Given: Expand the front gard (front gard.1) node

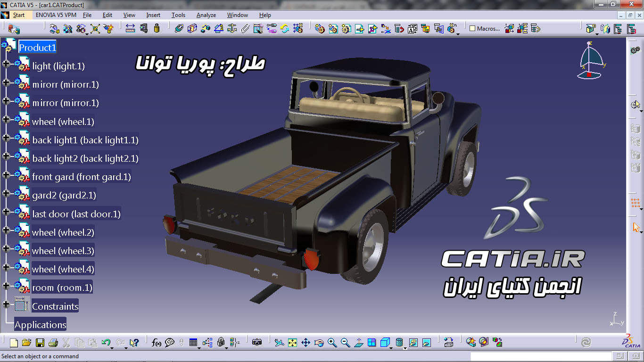Looking at the screenshot, I should pyautogui.click(x=6, y=174).
